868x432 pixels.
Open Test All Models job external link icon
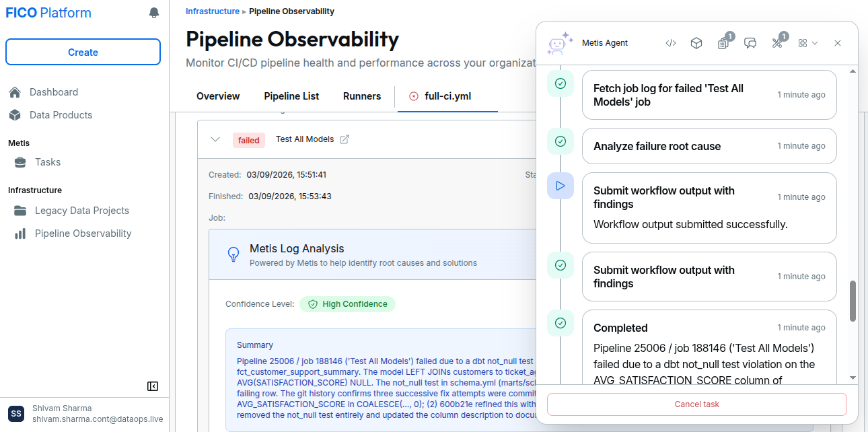345,139
